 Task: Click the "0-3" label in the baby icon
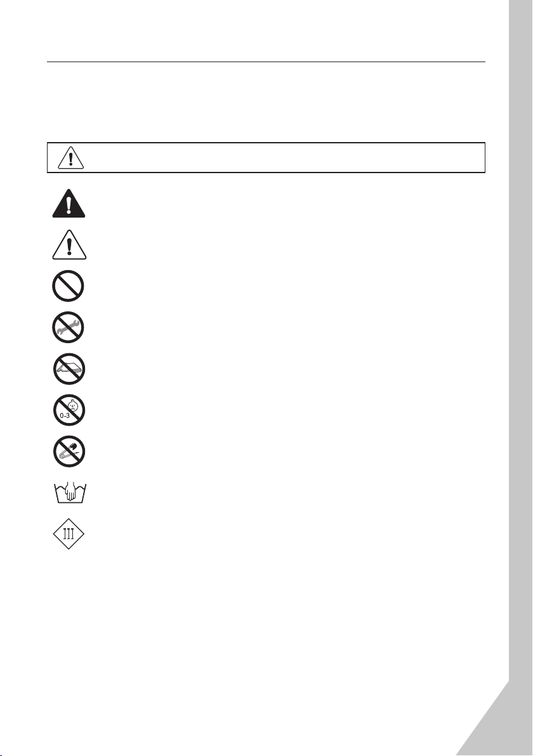65,415
